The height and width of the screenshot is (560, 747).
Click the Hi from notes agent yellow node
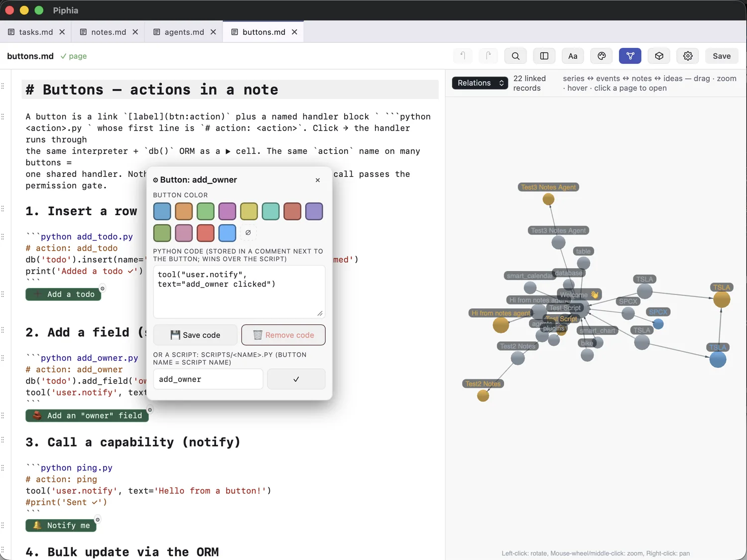(x=501, y=325)
